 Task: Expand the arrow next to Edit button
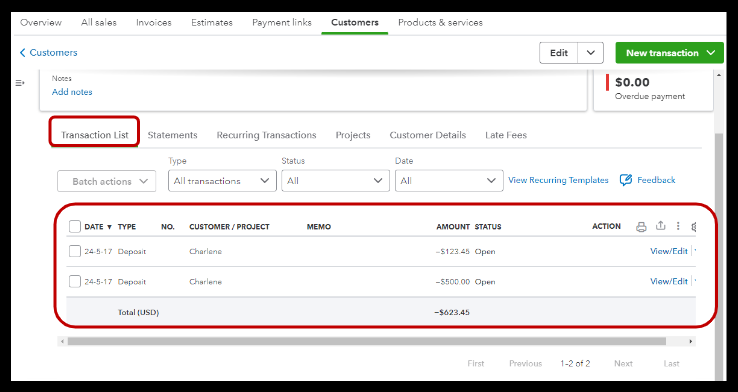point(591,53)
